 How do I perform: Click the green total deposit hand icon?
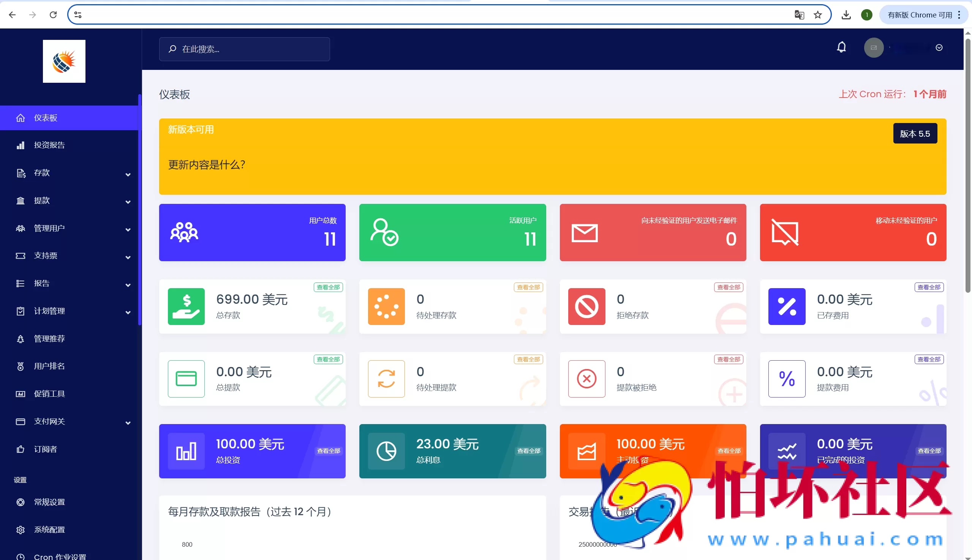pyautogui.click(x=186, y=306)
